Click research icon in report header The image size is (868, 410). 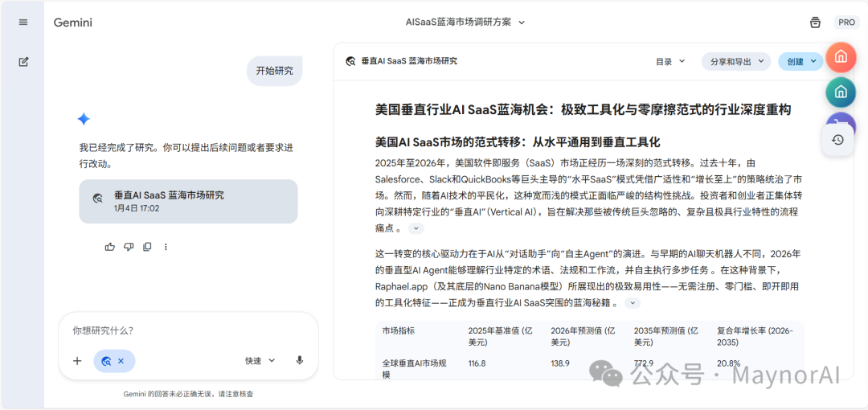click(350, 61)
